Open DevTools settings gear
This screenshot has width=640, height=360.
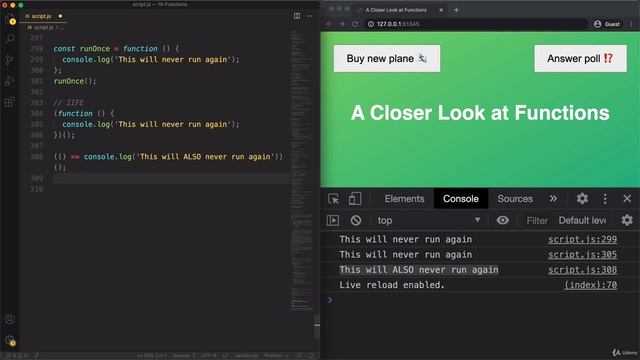click(582, 198)
